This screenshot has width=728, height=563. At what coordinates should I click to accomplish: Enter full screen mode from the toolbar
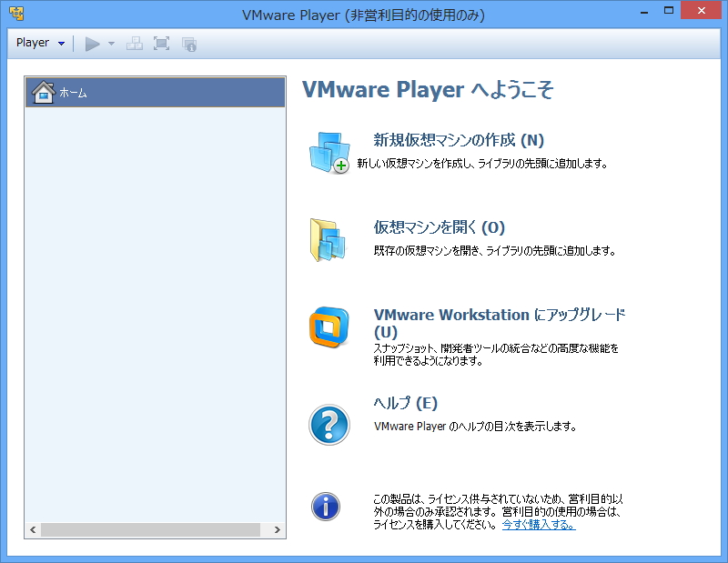click(161, 43)
